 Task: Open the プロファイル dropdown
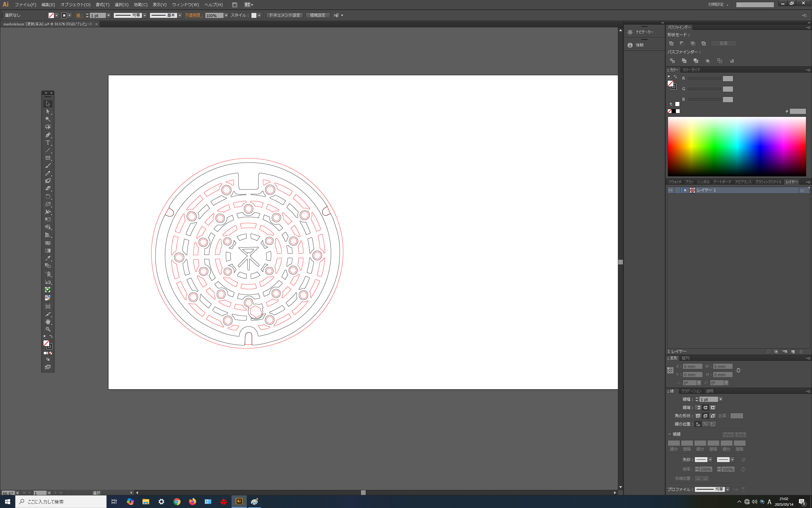[727, 490]
